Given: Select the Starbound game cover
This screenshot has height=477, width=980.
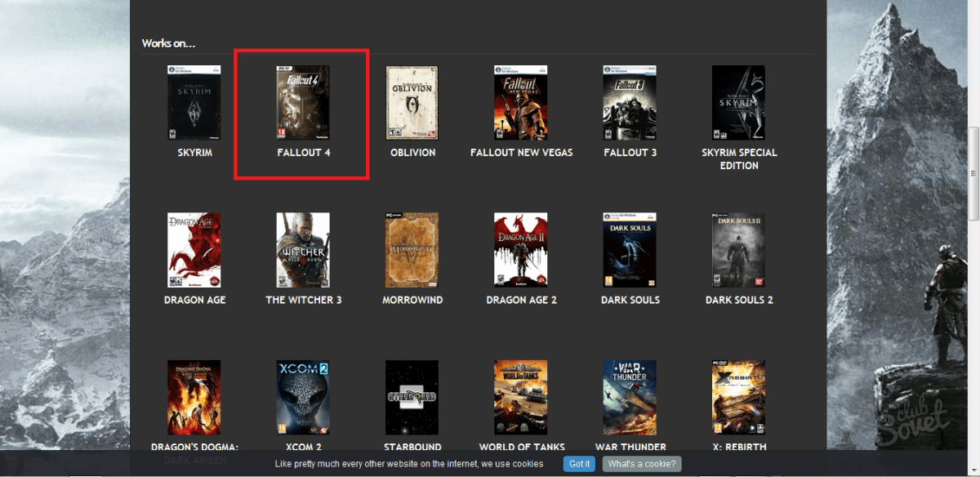Looking at the screenshot, I should pos(412,397).
